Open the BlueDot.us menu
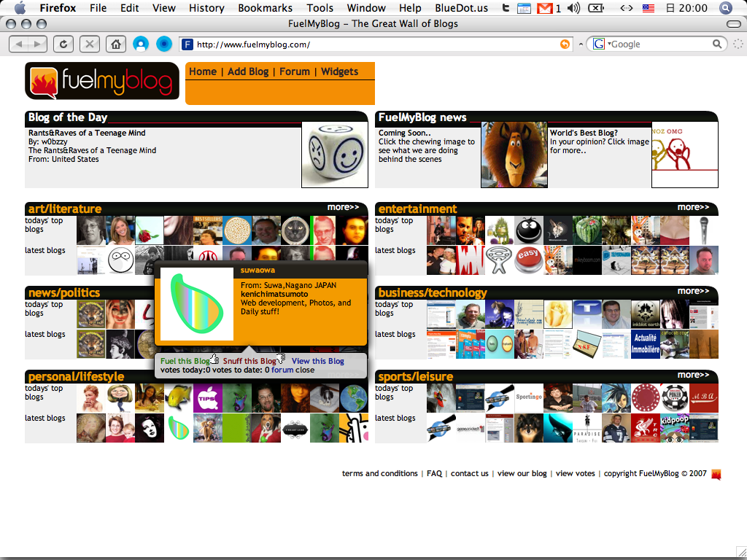747x560 pixels. pos(461,8)
